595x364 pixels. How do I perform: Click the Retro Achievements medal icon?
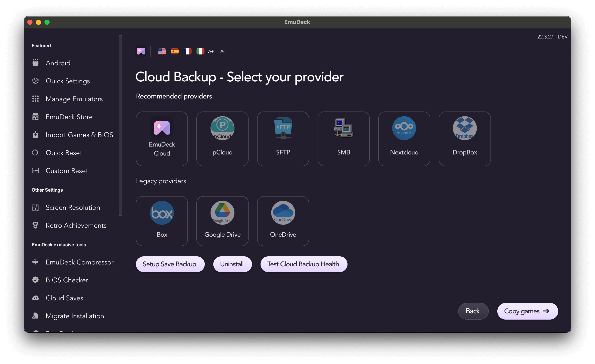[x=35, y=225]
